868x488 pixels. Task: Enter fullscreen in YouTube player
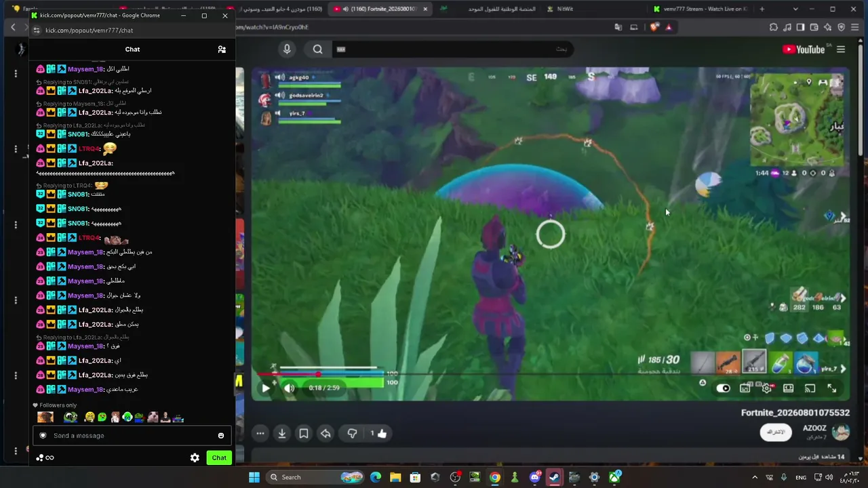click(x=831, y=388)
